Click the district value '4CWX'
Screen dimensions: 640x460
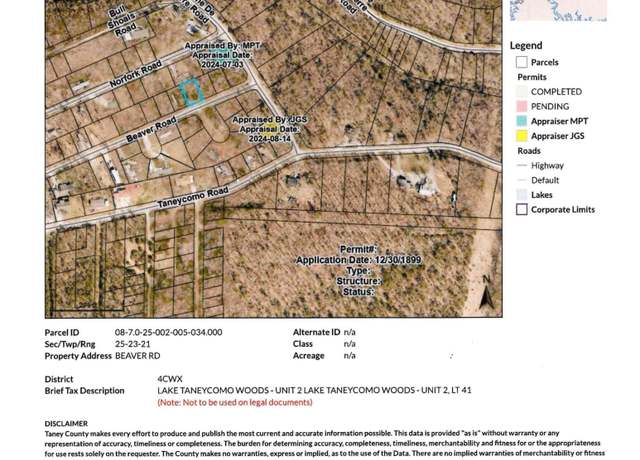pyautogui.click(x=170, y=379)
